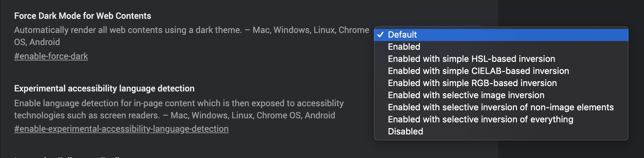This screenshot has height=158, width=644.
Task: Select Enabled with simple HSL-based inversion
Action: pyautogui.click(x=471, y=59)
